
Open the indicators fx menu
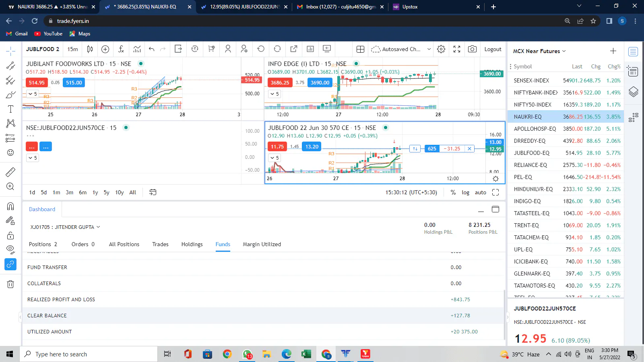coord(121,49)
